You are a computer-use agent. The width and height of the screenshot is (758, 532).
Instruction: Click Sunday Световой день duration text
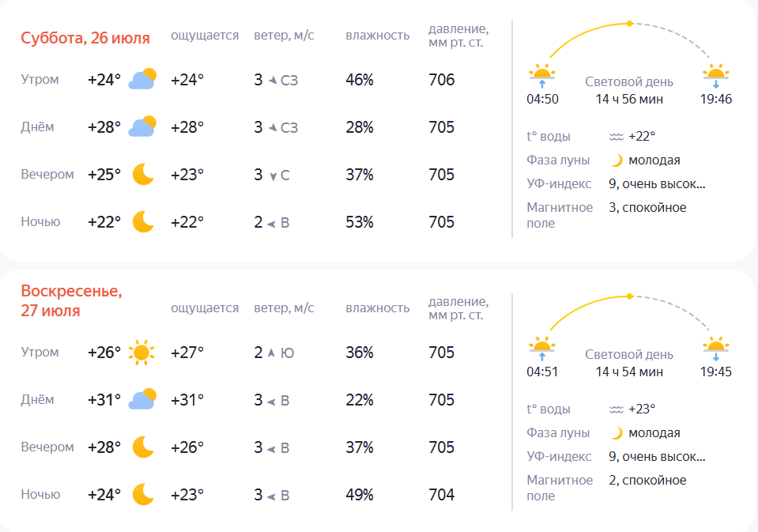click(x=629, y=372)
